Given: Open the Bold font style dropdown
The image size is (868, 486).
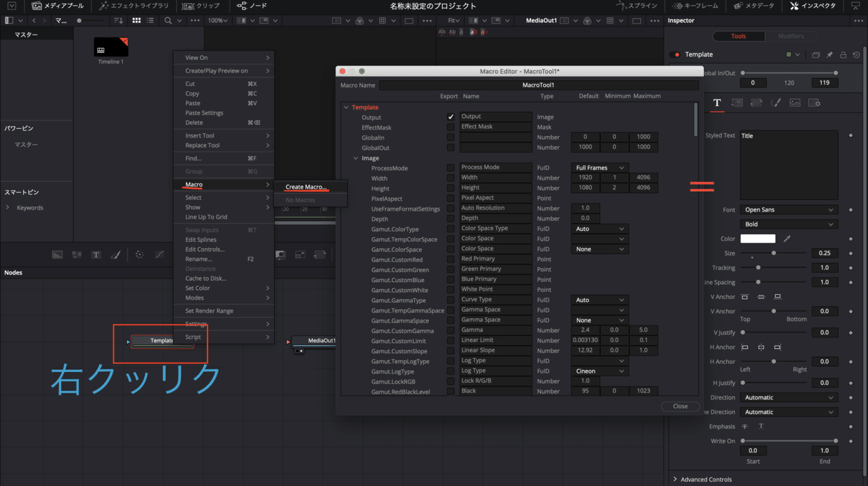Looking at the screenshot, I should [789, 224].
